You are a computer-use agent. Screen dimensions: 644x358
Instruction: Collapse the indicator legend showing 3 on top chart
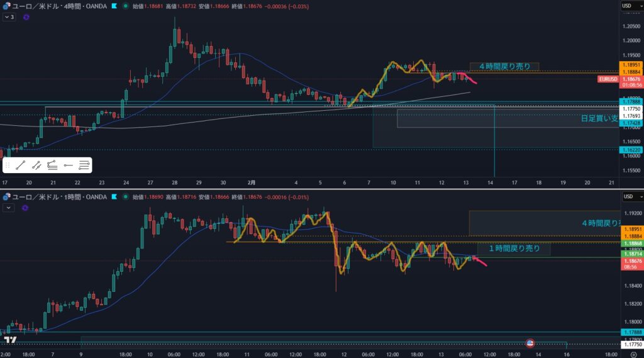click(9, 18)
